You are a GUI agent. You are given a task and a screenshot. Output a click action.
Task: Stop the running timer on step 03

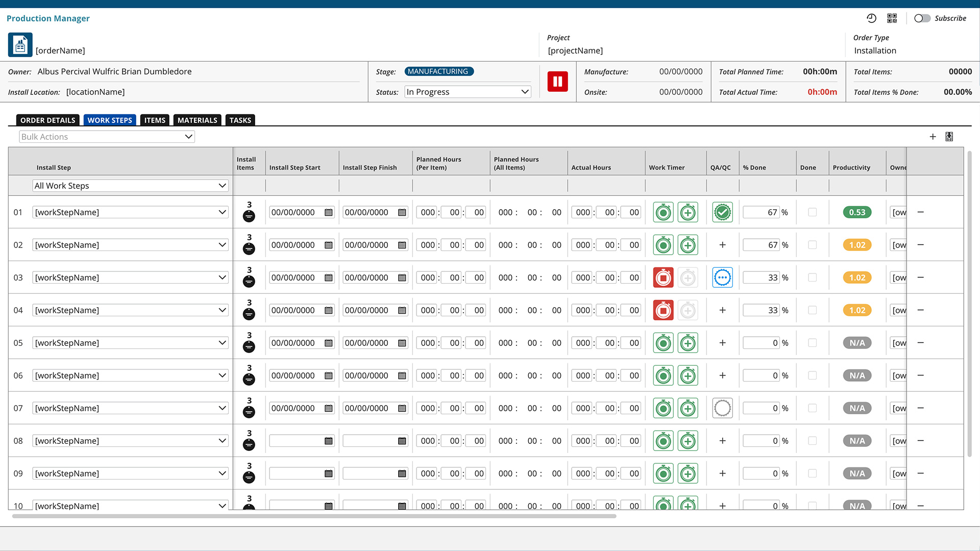tap(663, 278)
